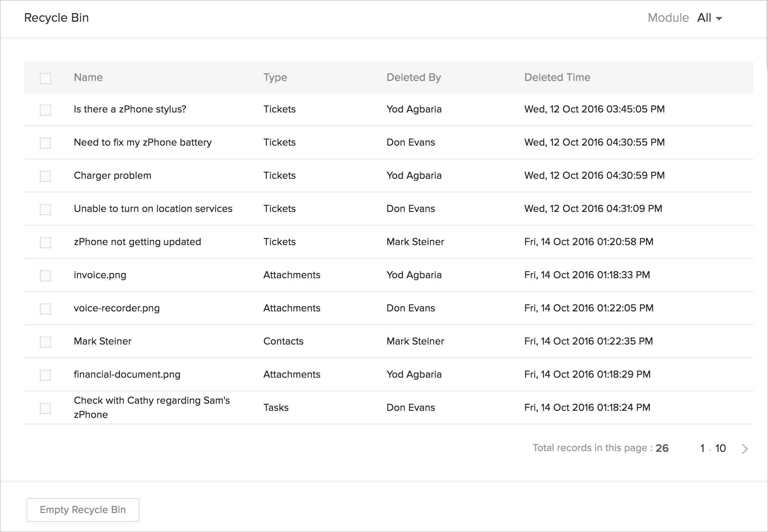768x532 pixels.
Task: Click the Tasks type cell
Action: click(276, 408)
